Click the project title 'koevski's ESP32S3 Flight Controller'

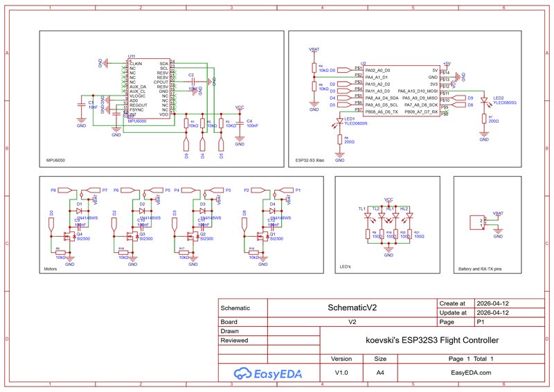point(432,340)
